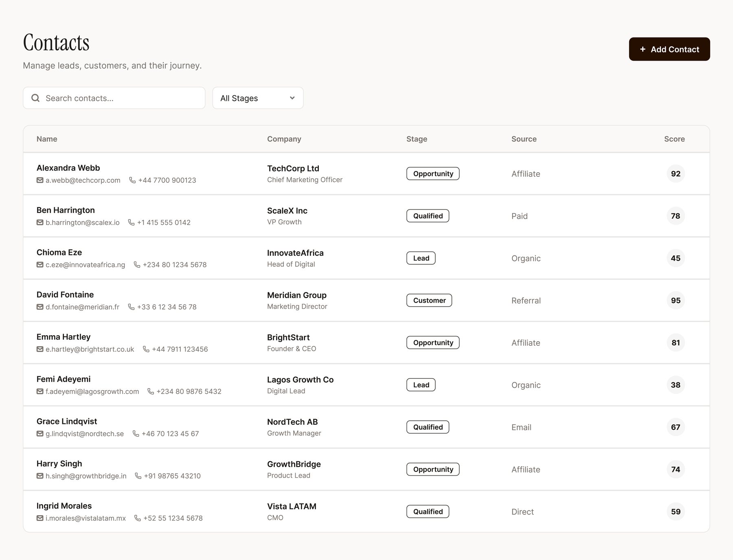The width and height of the screenshot is (733, 560).
Task: Open contact David Fontaine
Action: 65,294
